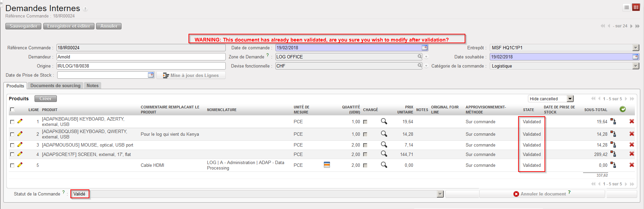
Task: Open Hide cancelled filter dropdown
Action: tap(570, 99)
